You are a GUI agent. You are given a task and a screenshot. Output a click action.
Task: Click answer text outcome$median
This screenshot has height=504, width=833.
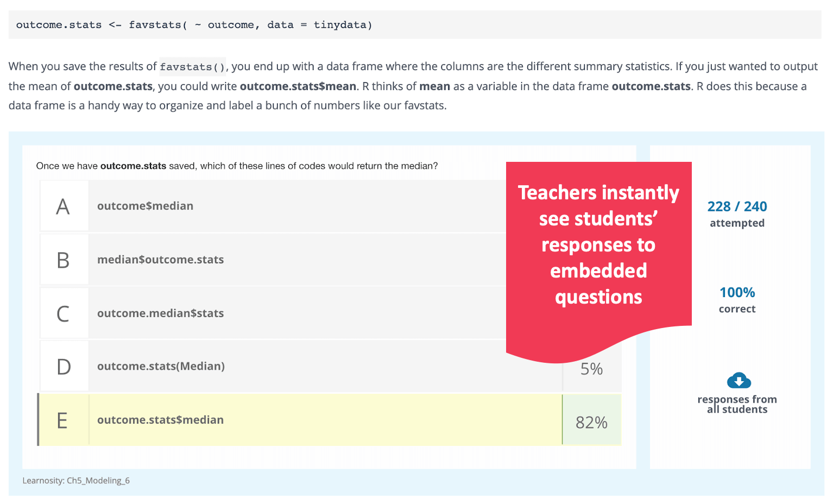click(x=145, y=206)
